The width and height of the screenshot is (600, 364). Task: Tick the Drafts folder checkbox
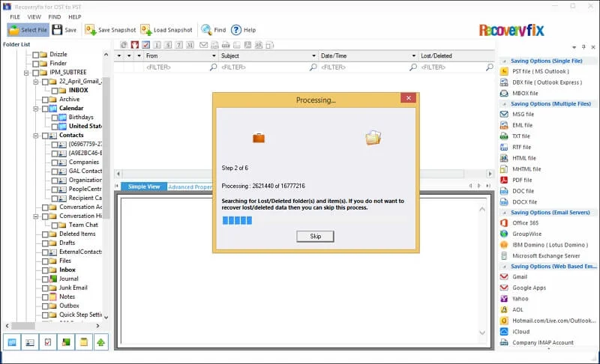[45, 243]
